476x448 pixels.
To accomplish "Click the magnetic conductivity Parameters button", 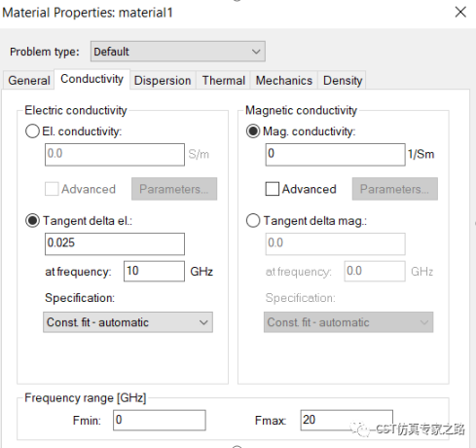I will (395, 189).
